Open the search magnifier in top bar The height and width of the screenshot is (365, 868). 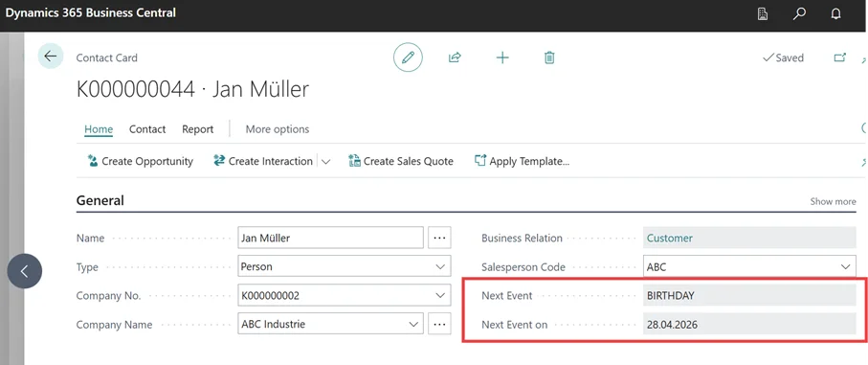[799, 13]
